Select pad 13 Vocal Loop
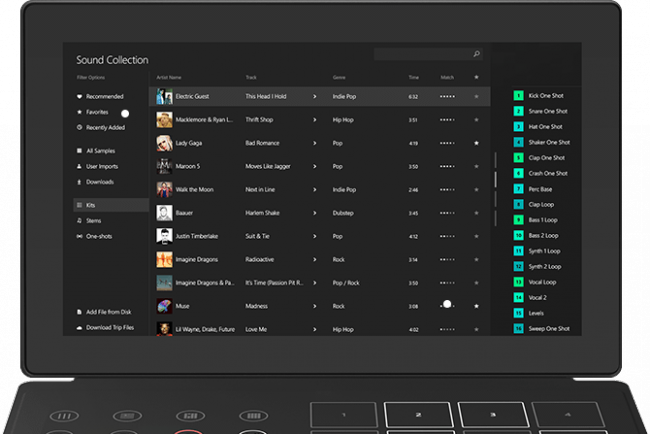 pyautogui.click(x=535, y=282)
